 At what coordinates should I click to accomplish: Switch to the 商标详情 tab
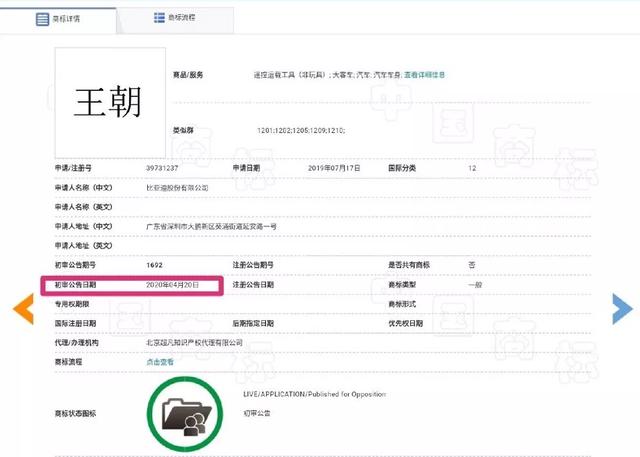58,19
